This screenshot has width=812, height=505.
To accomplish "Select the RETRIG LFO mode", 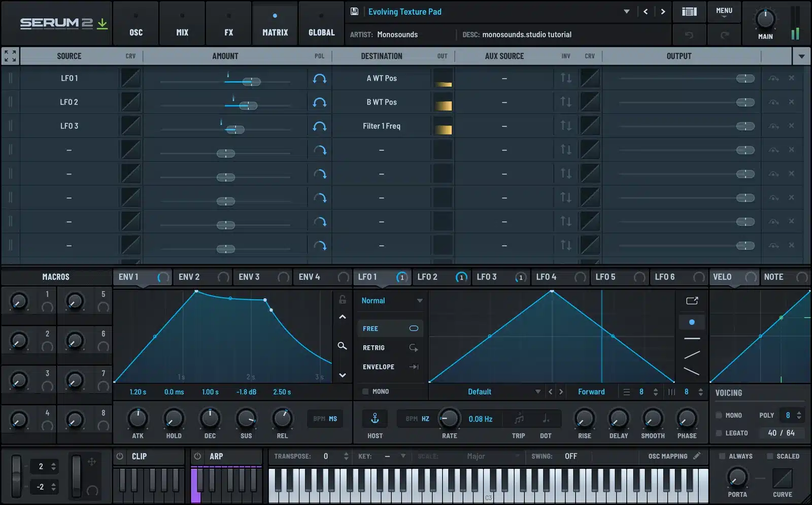I will tap(390, 348).
